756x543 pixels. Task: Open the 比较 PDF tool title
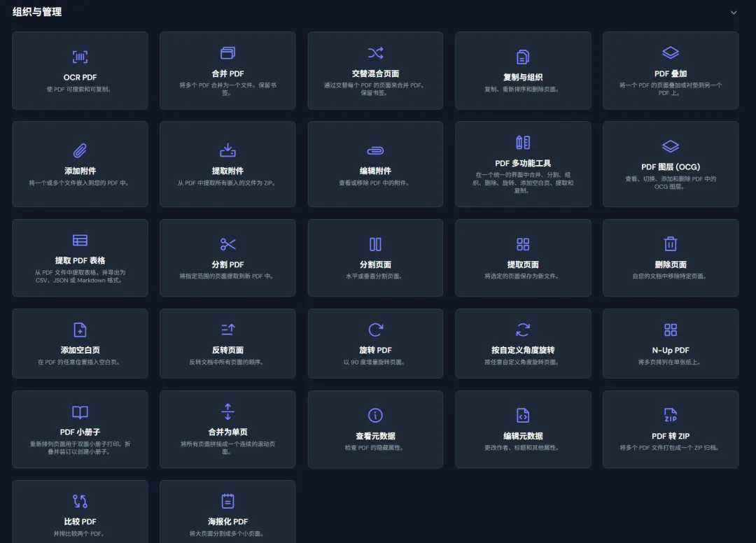[80, 522]
